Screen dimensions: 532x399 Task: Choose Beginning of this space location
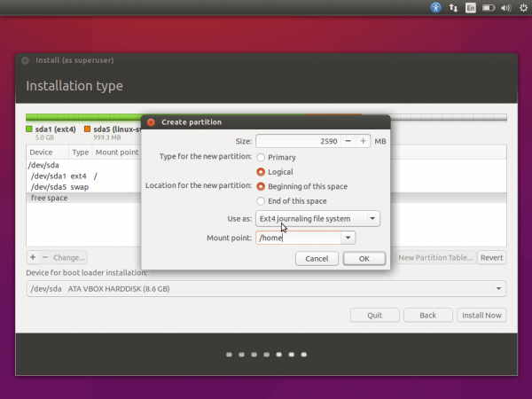[x=261, y=187]
